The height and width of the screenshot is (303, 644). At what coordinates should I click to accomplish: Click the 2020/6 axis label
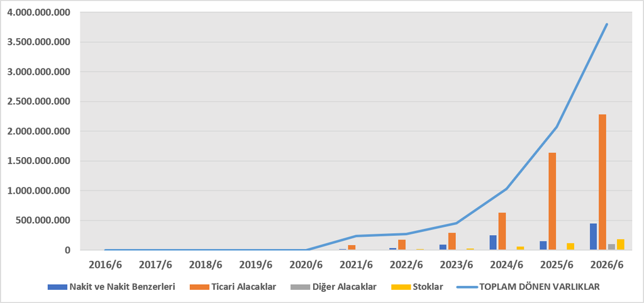(x=306, y=265)
